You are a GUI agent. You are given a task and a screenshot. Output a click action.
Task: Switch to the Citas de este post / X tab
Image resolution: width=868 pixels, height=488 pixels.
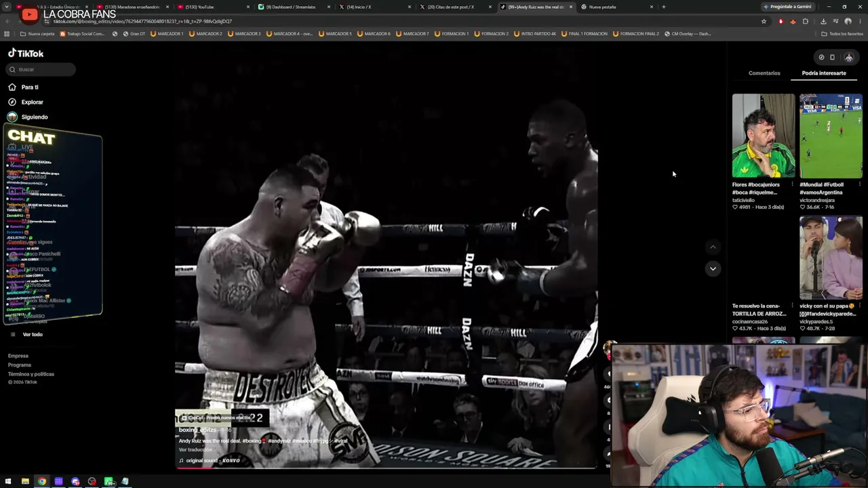pyautogui.click(x=454, y=7)
